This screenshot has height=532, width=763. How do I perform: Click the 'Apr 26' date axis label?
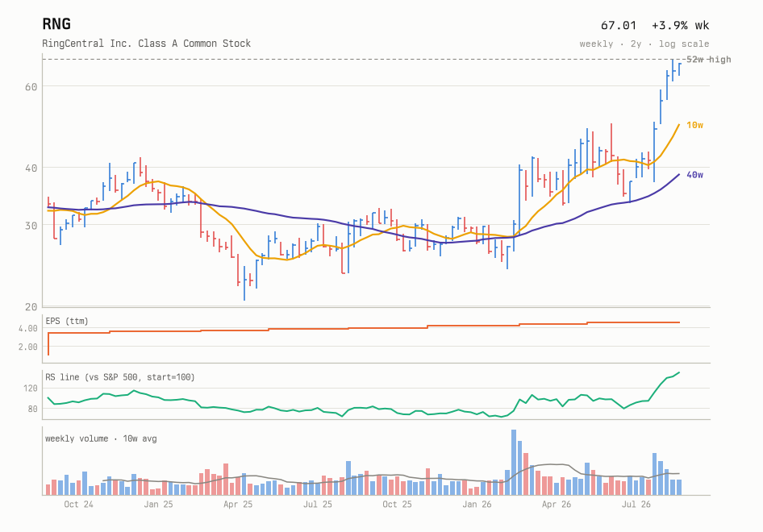point(557,505)
